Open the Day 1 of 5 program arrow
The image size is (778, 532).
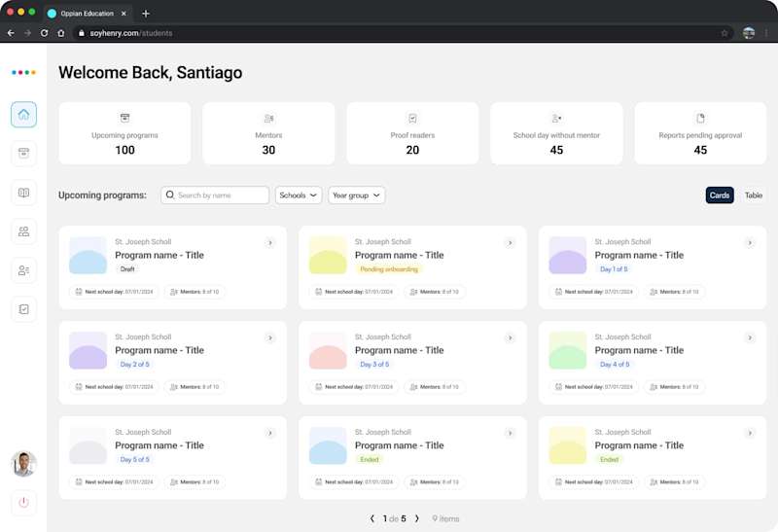(750, 243)
